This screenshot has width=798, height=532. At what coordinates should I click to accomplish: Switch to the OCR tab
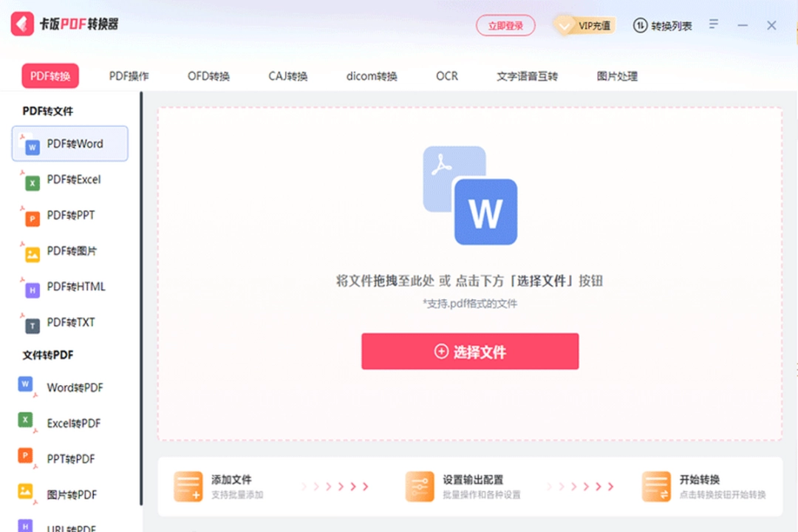click(446, 75)
